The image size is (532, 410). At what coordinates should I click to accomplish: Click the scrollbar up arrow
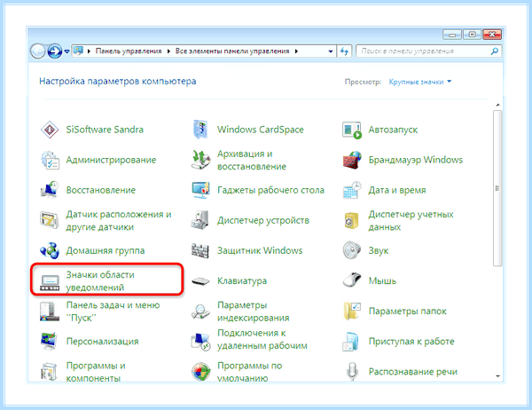497,105
